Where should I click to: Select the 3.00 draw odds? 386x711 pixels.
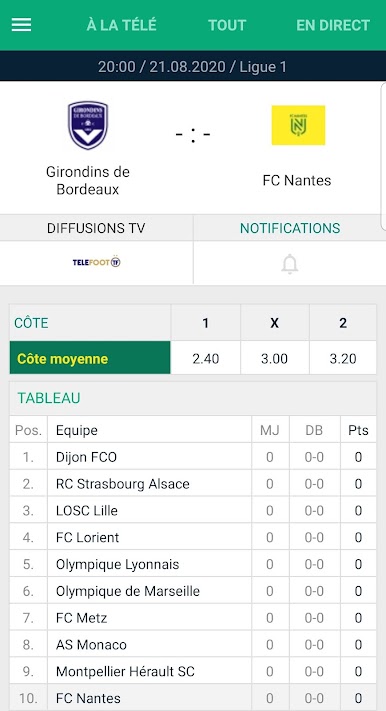(x=274, y=359)
